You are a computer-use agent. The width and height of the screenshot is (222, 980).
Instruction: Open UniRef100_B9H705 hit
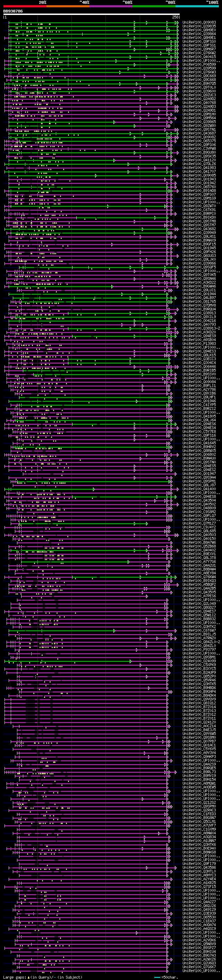pos(199,83)
